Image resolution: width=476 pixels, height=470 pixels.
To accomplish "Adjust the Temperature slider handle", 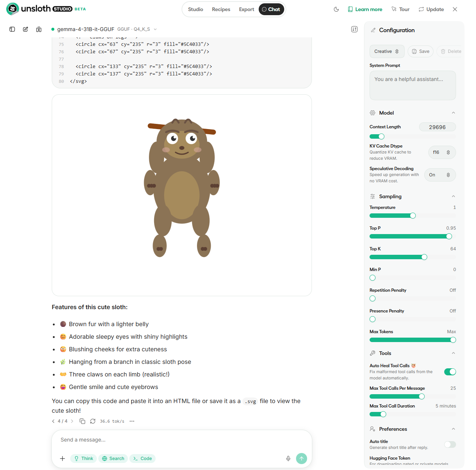I will [x=413, y=216].
